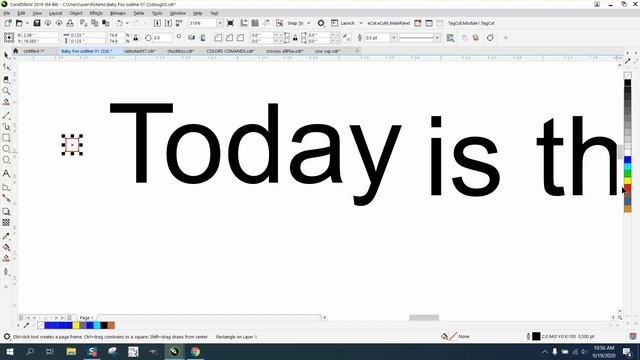Toggle show grid

255,23
